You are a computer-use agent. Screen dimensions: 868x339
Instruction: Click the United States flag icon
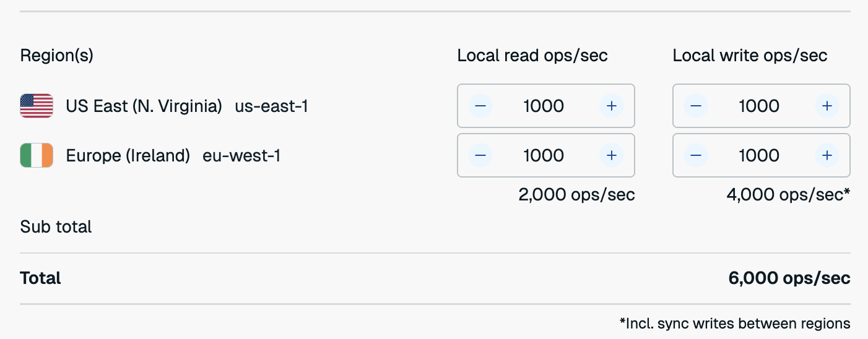(37, 106)
